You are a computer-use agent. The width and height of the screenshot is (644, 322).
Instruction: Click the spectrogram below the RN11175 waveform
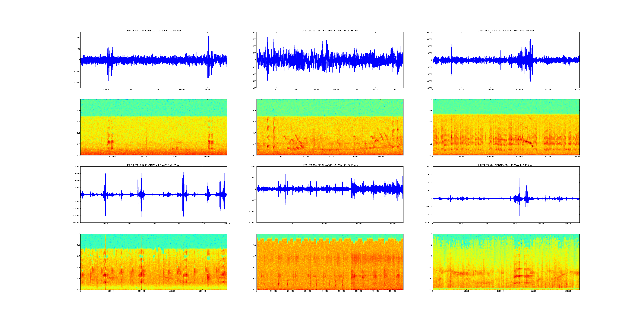(330, 127)
